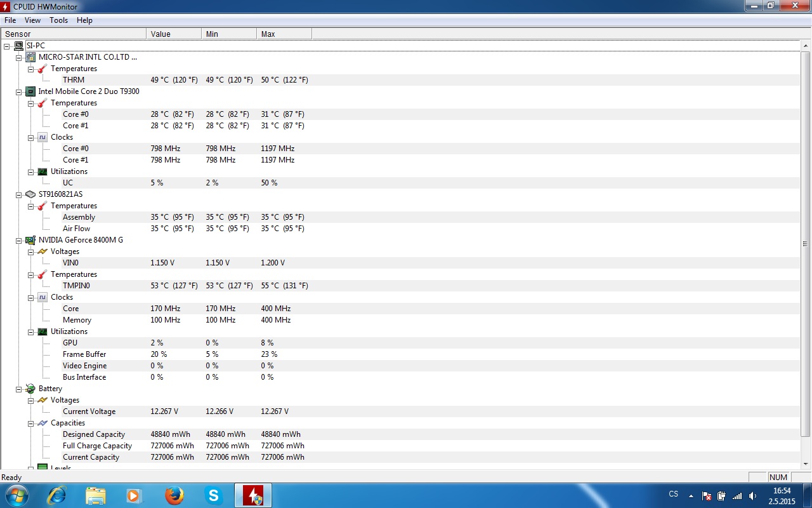Click the Capacities icon under Battery

tap(43, 423)
